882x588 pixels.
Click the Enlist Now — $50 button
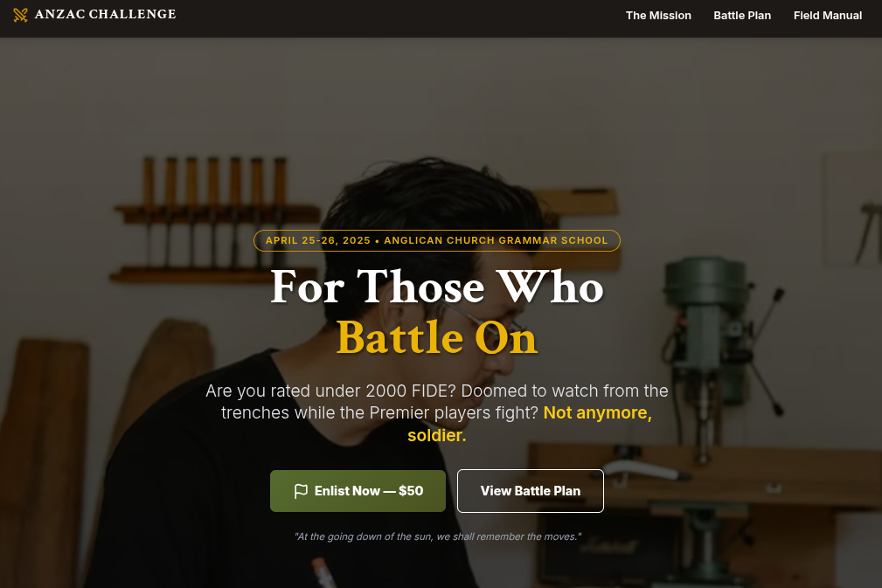pyautogui.click(x=358, y=491)
